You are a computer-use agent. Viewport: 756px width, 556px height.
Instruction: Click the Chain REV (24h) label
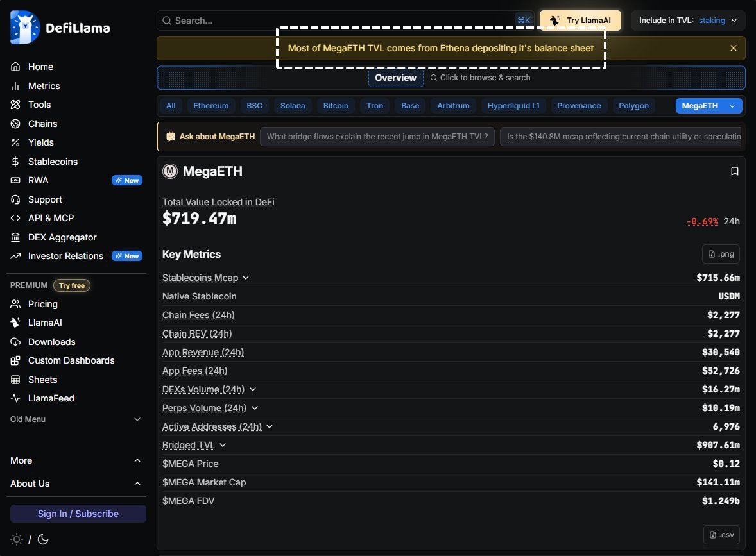(197, 333)
